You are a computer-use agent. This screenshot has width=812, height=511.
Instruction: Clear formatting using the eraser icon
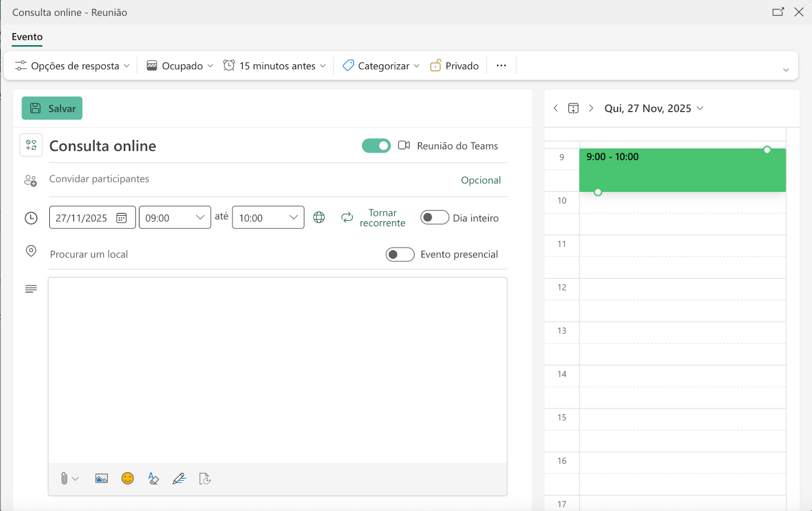pyautogui.click(x=154, y=478)
